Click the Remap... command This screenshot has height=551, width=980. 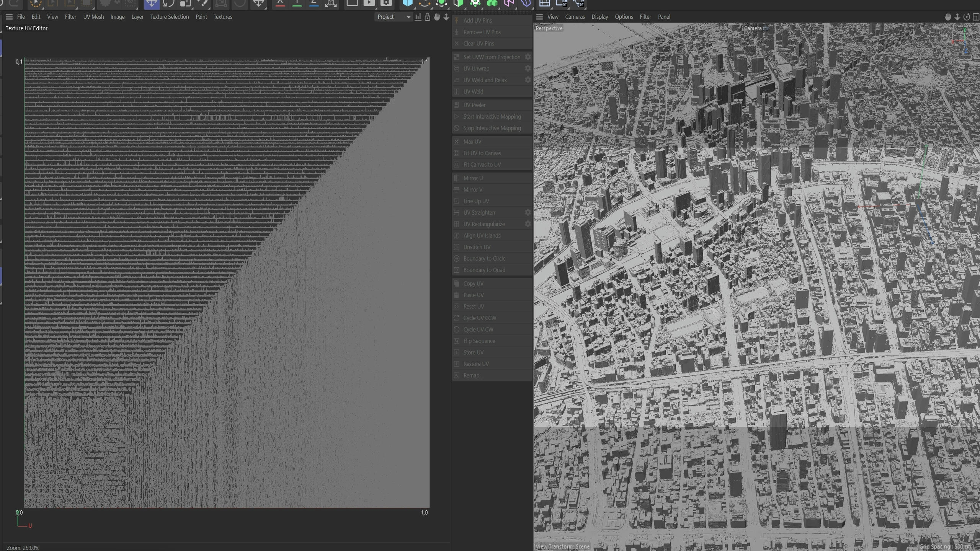click(492, 375)
